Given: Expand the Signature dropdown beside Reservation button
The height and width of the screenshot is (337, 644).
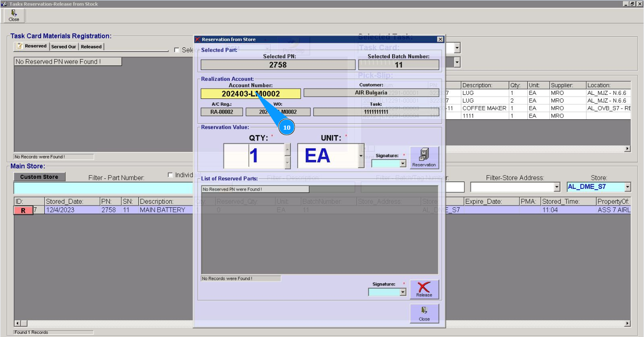Looking at the screenshot, I should (402, 164).
